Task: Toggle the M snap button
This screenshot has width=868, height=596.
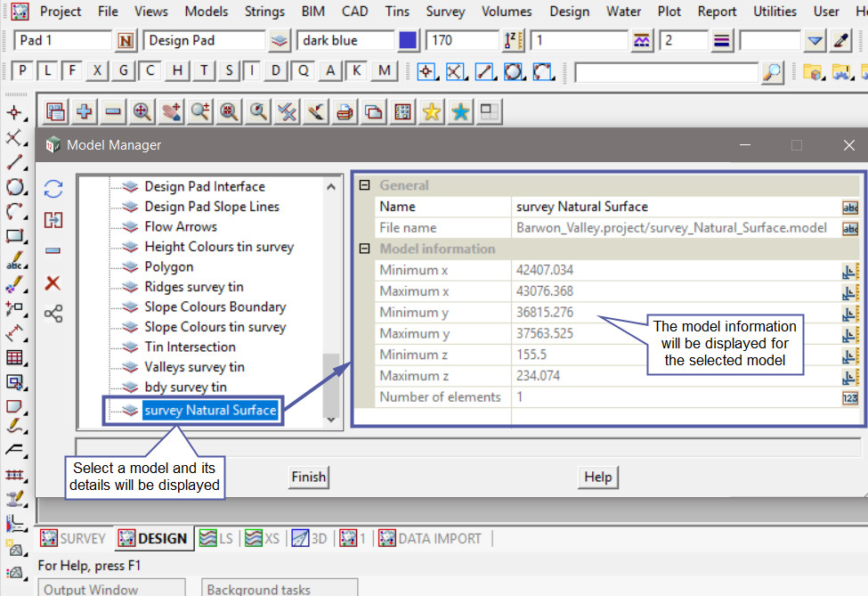Action: click(384, 71)
